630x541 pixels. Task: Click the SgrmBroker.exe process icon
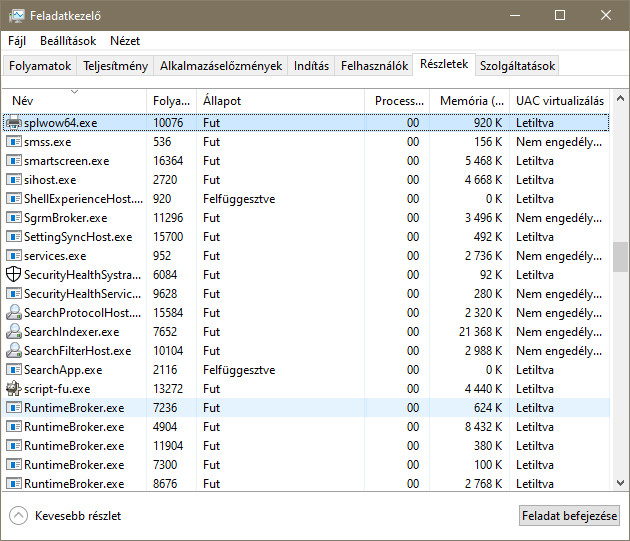[x=14, y=217]
